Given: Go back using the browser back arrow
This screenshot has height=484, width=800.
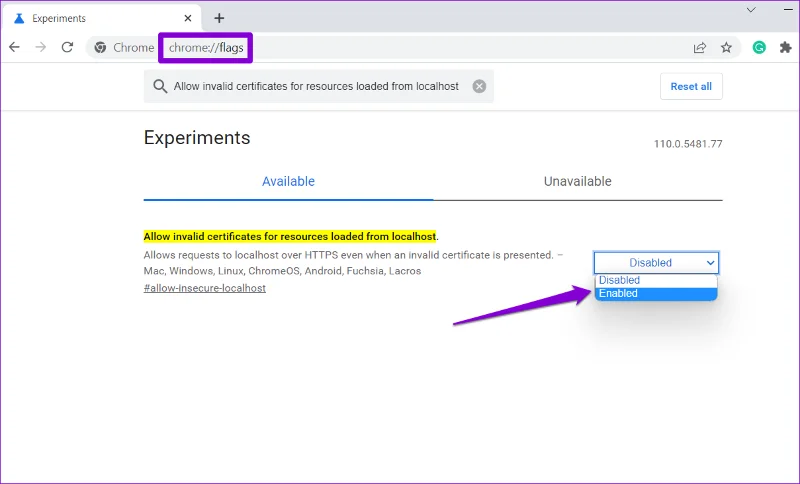Looking at the screenshot, I should click(x=14, y=47).
